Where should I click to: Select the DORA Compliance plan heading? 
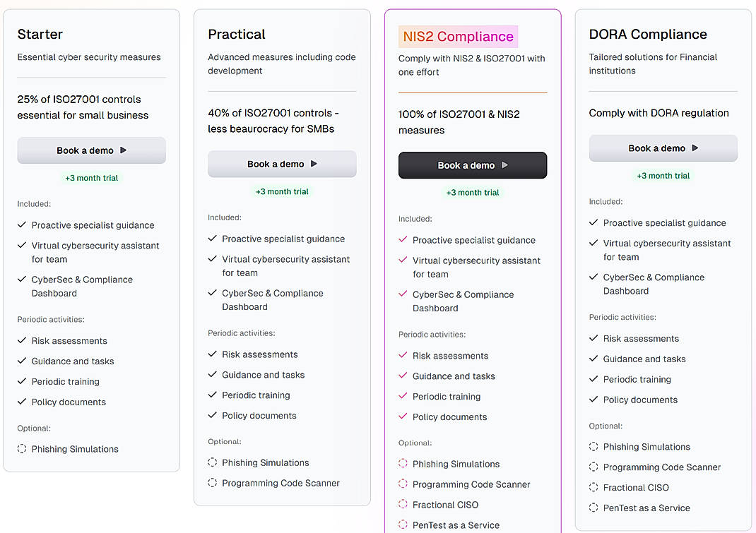[x=648, y=34]
